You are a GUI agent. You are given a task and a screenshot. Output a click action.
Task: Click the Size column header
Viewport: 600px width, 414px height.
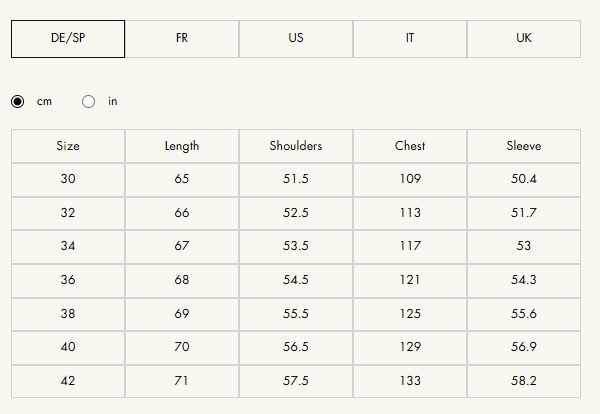click(x=68, y=146)
